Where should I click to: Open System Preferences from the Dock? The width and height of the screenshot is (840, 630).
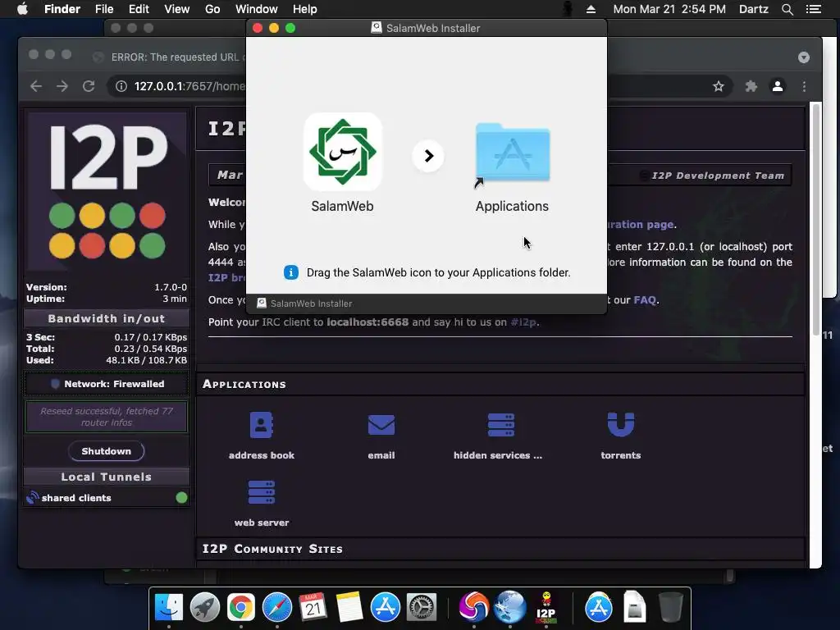pyautogui.click(x=422, y=607)
